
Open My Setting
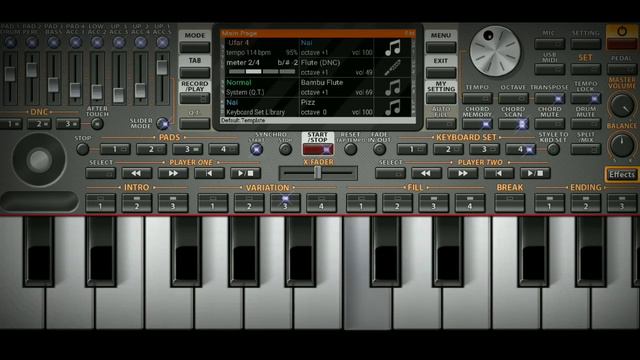pyautogui.click(x=441, y=98)
